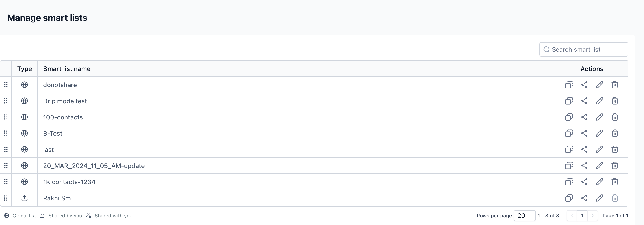Go to the next page
This screenshot has width=644, height=225.
(592, 216)
